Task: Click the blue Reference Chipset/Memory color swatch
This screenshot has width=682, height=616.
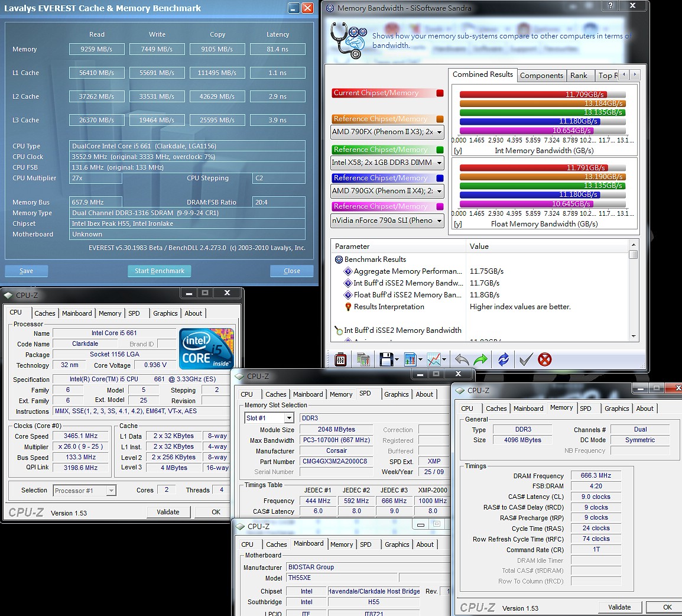Action: [x=440, y=178]
